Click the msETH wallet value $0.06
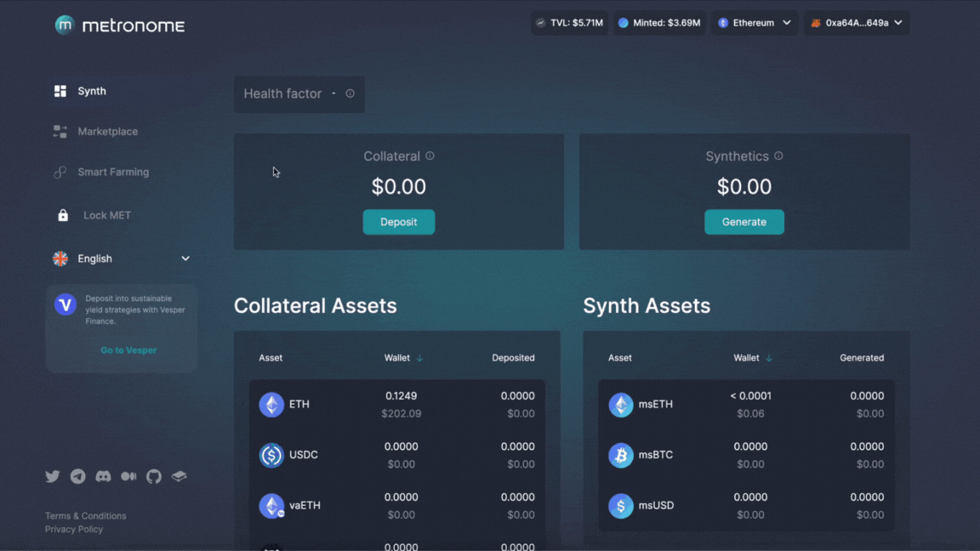Image resolution: width=980 pixels, height=551 pixels. pyautogui.click(x=750, y=413)
